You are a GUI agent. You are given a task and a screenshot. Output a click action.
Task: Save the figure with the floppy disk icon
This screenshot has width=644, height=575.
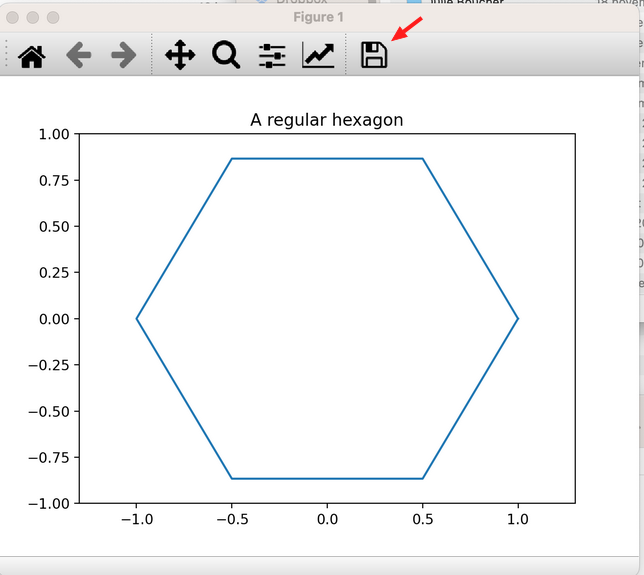click(x=374, y=56)
